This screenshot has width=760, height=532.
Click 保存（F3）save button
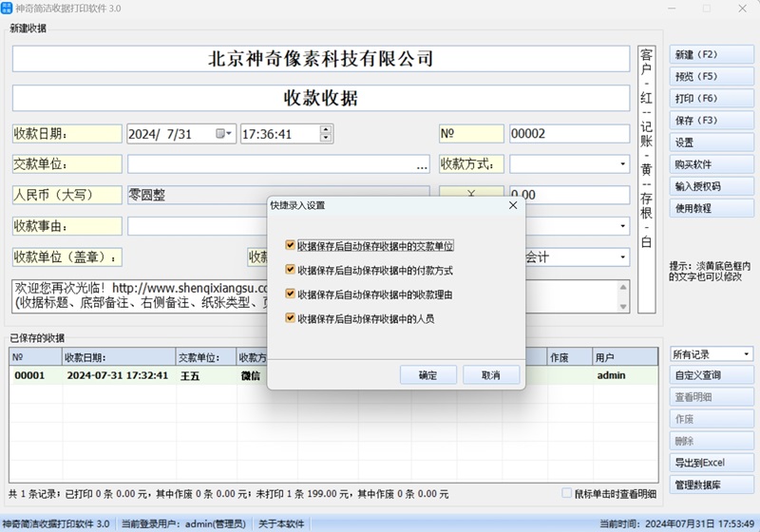pos(712,120)
